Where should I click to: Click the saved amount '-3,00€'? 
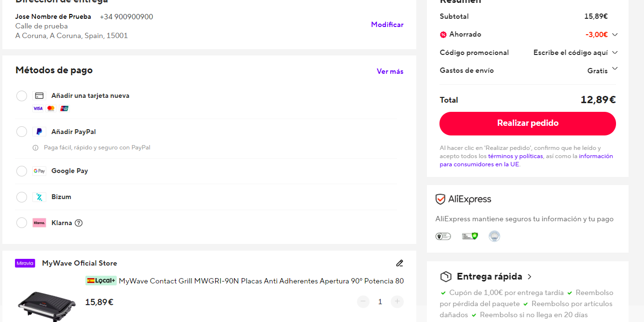(596, 35)
